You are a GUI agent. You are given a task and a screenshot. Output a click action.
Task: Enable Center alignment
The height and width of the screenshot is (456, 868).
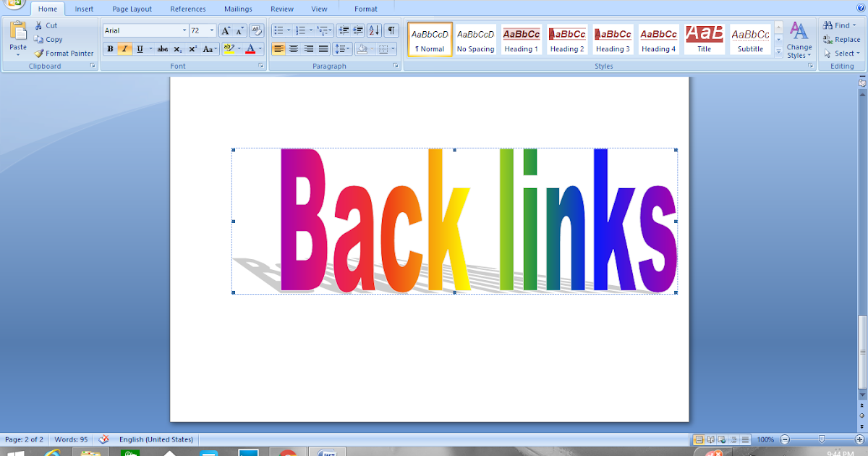pyautogui.click(x=293, y=49)
